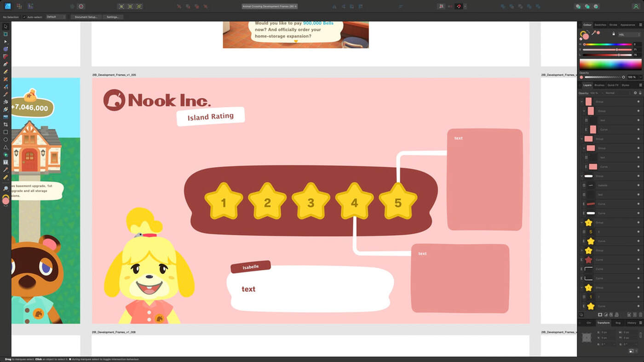
Task: Switch to the History tab
Action: tap(632, 322)
